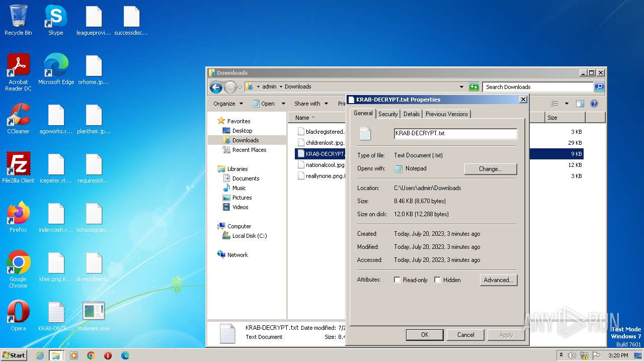This screenshot has width=644, height=362.
Task: Confirm properties with OK button
Action: click(x=425, y=335)
